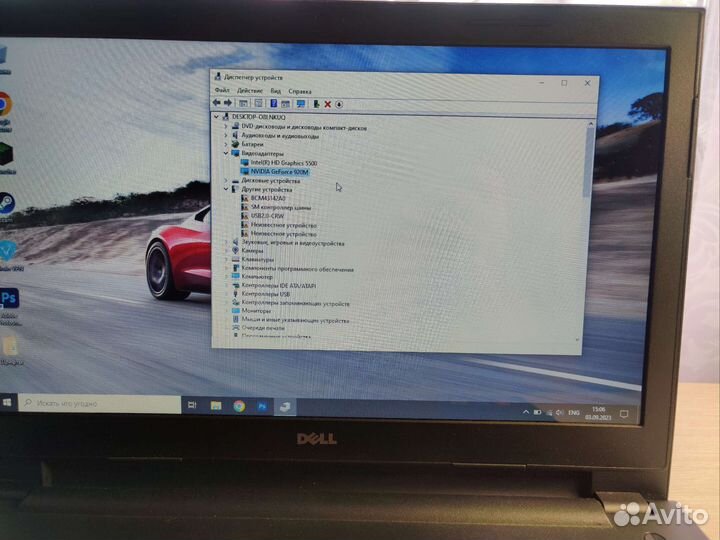Viewport: 720px width, 540px height.
Task: Click the network icon in system tray
Action: pyautogui.click(x=549, y=413)
